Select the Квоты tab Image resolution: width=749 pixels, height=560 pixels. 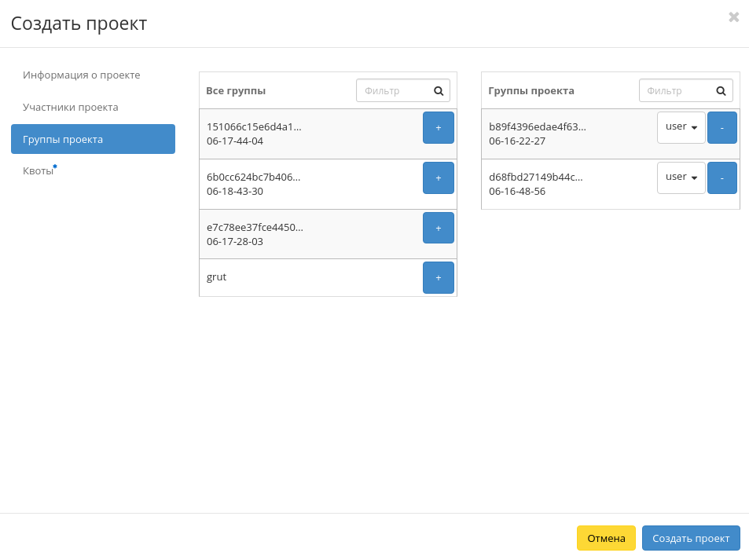(x=37, y=170)
